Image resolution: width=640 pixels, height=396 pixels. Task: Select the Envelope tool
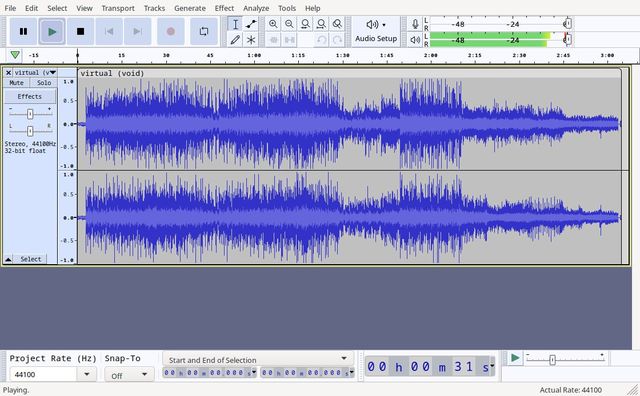coord(251,24)
